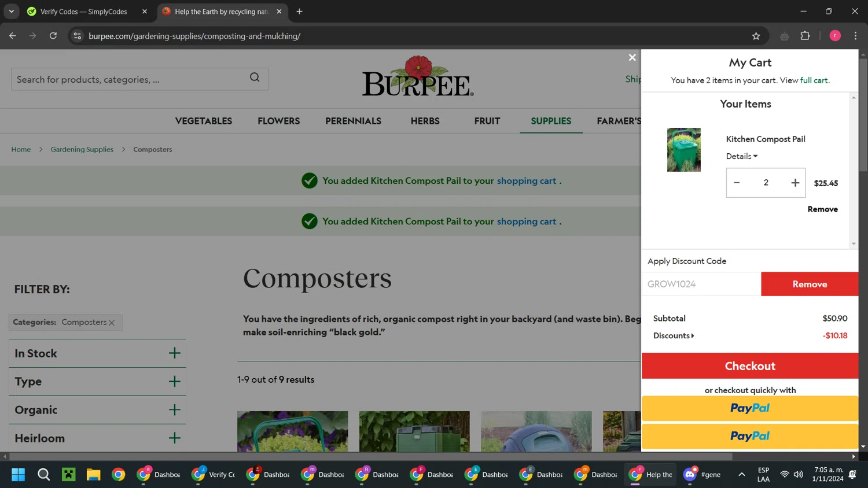
Task: Open the Supplies menu
Action: pos(551,121)
